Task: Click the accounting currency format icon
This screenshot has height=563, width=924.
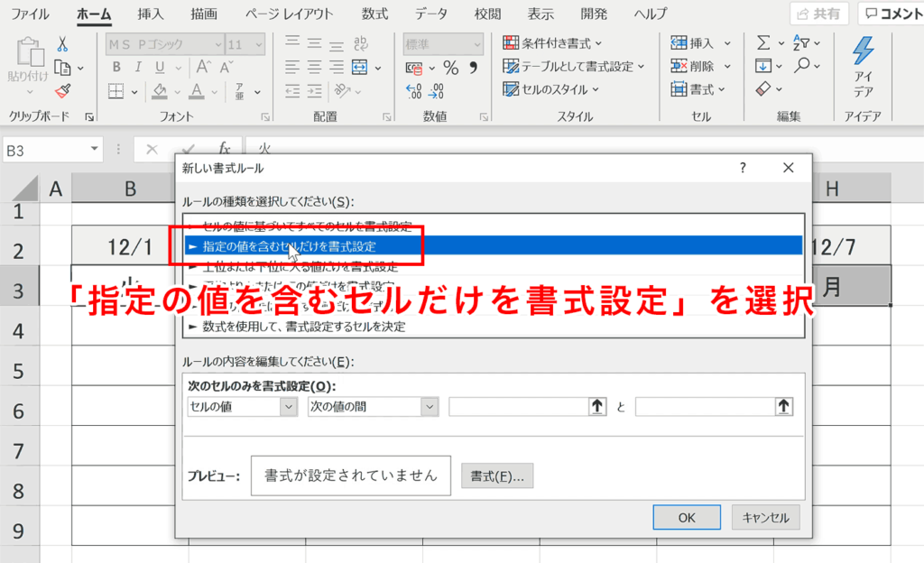Action: coord(414,69)
